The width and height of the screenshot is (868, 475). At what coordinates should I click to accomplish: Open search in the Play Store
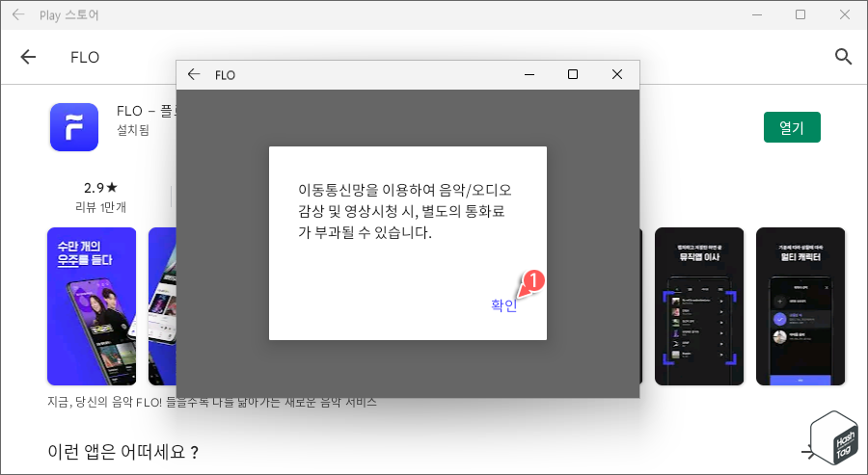coord(843,57)
